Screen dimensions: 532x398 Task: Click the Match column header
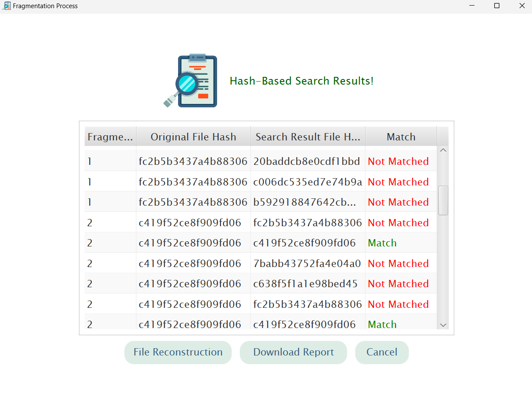[x=401, y=137]
